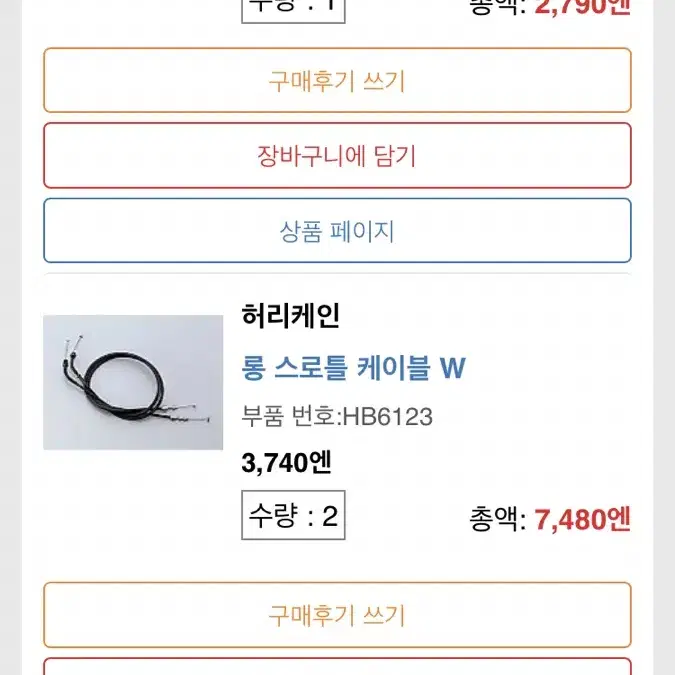Select the 수량 : 2 quantity box

[x=293, y=515]
